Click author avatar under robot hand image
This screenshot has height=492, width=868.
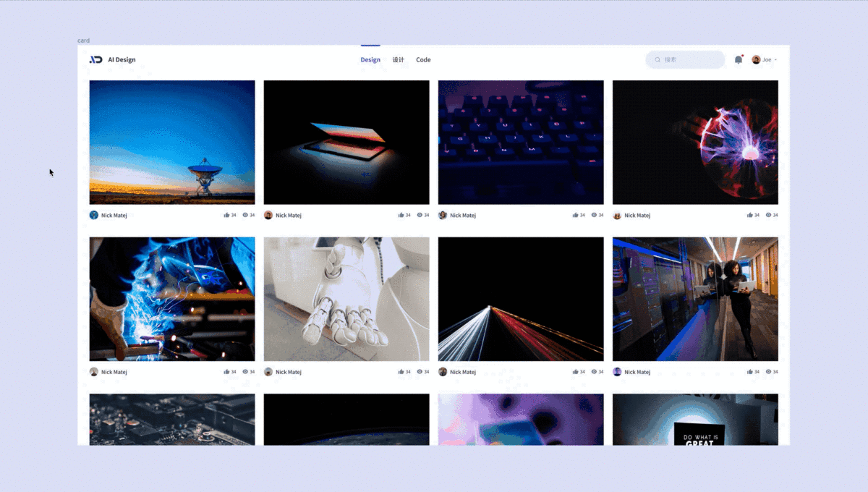click(x=268, y=372)
